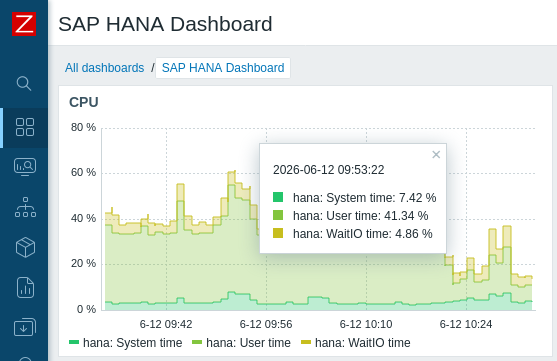
Task: Open the Monitoring sidebar icon
Action: (x=25, y=167)
